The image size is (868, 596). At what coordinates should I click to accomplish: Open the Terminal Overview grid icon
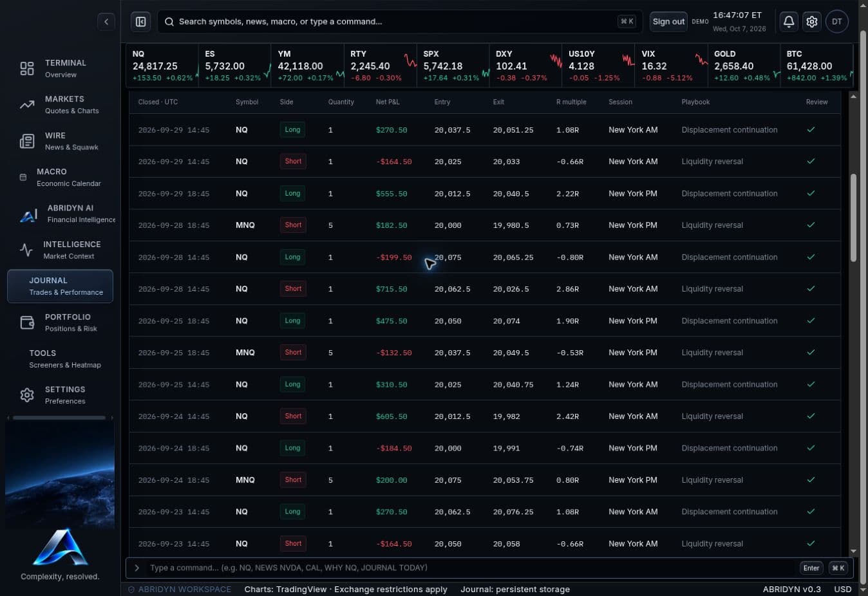pos(27,68)
